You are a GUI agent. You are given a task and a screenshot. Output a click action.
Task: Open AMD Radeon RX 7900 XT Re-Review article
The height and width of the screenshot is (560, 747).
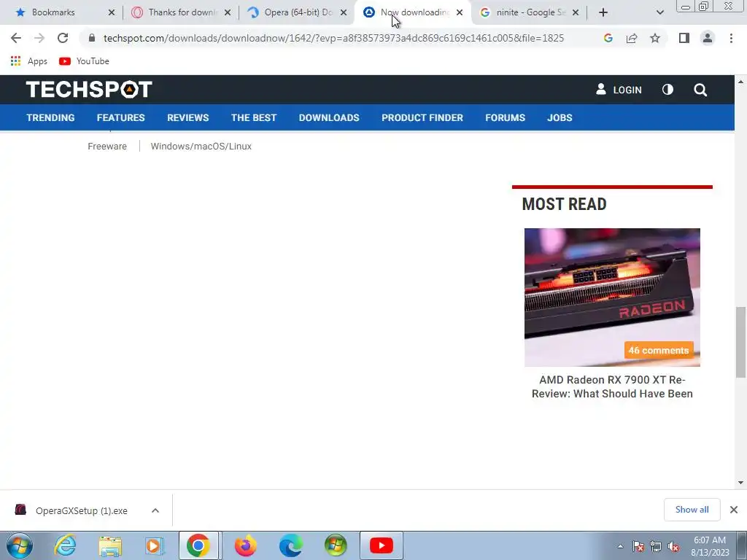(612, 386)
